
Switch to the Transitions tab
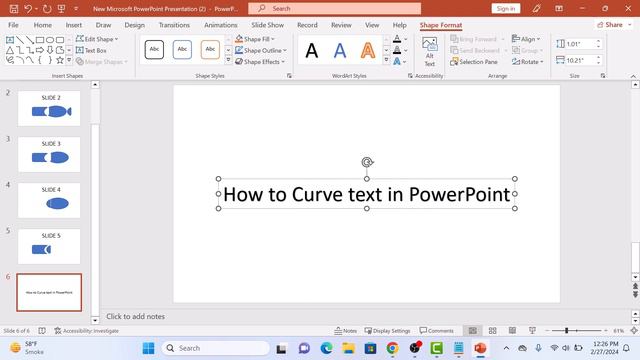pos(174,25)
